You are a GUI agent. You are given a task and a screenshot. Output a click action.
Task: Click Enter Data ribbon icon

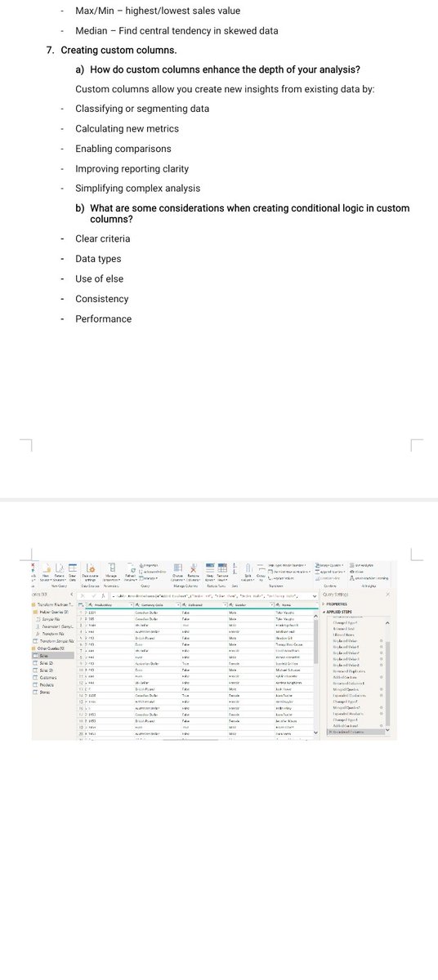point(72,572)
